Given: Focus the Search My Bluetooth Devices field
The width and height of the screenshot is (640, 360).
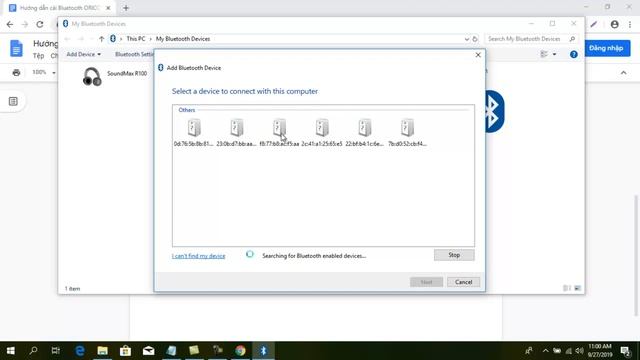Looking at the screenshot, I should (531, 39).
